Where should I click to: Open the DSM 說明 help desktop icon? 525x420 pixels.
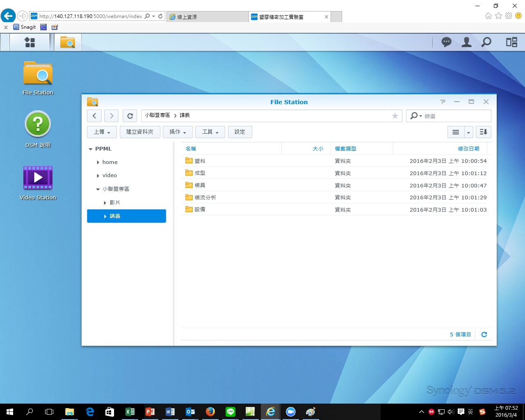tap(38, 129)
